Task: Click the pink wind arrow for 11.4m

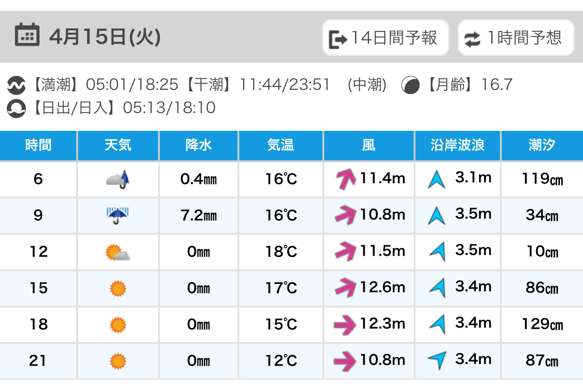Action: 346,179
